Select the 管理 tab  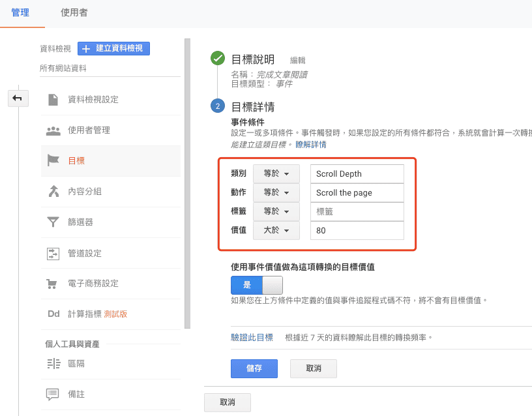click(20, 13)
